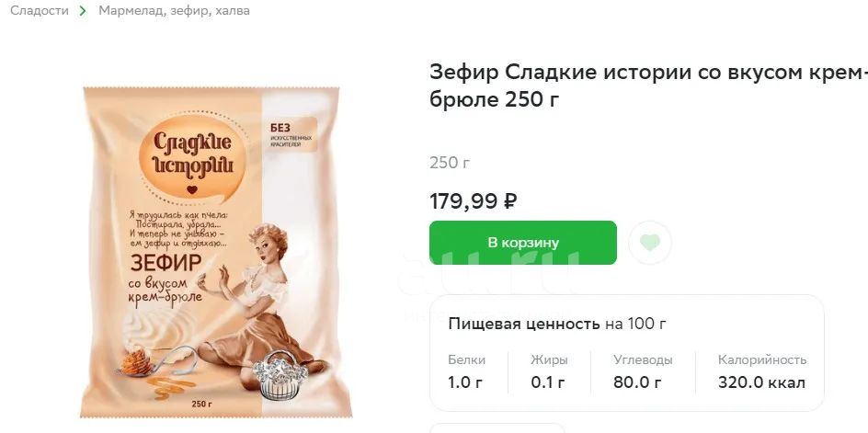Click the Пищевая ценность heading
Image resolution: width=868 pixels, height=433 pixels.
524,324
